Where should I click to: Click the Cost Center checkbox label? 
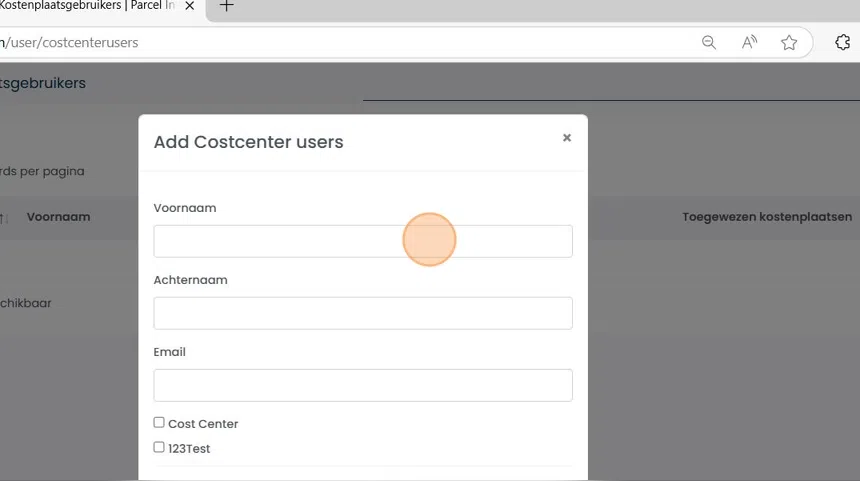[203, 424]
